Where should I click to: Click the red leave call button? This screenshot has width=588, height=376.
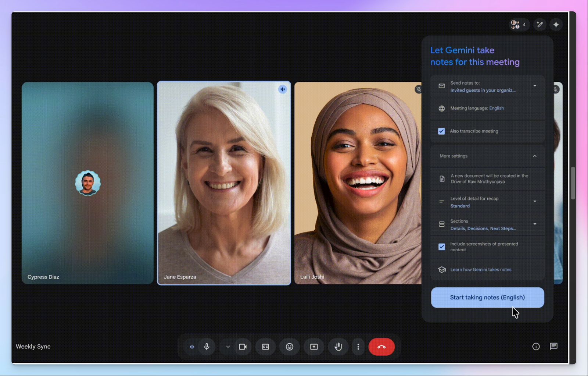tap(381, 347)
